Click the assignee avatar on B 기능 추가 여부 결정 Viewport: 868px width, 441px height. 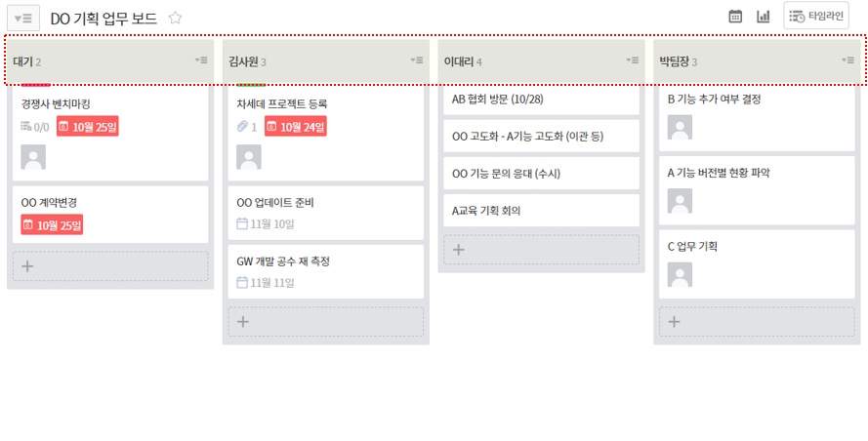click(x=680, y=128)
